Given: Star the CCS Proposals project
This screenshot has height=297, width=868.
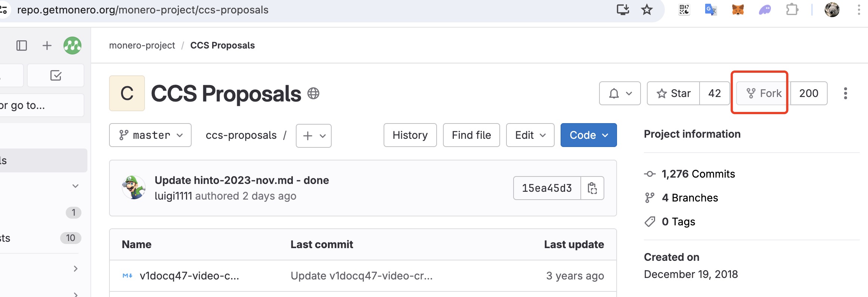Looking at the screenshot, I should [674, 93].
